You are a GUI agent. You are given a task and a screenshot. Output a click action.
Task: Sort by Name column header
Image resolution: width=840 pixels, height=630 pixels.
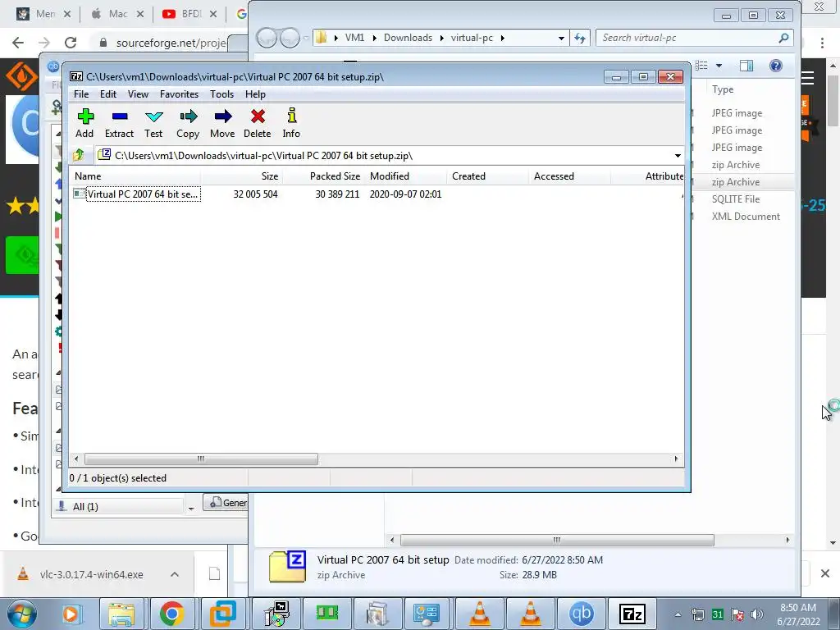135,176
